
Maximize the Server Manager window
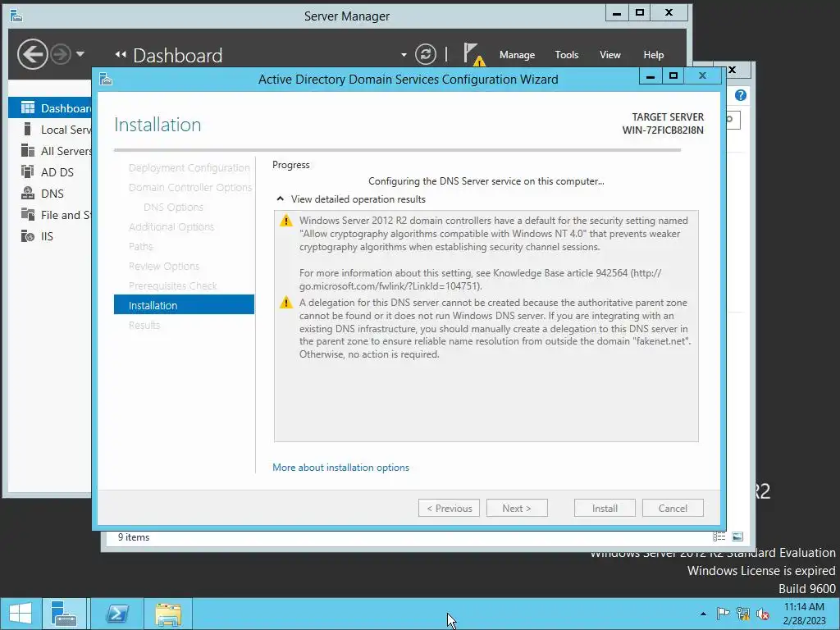tap(640, 12)
